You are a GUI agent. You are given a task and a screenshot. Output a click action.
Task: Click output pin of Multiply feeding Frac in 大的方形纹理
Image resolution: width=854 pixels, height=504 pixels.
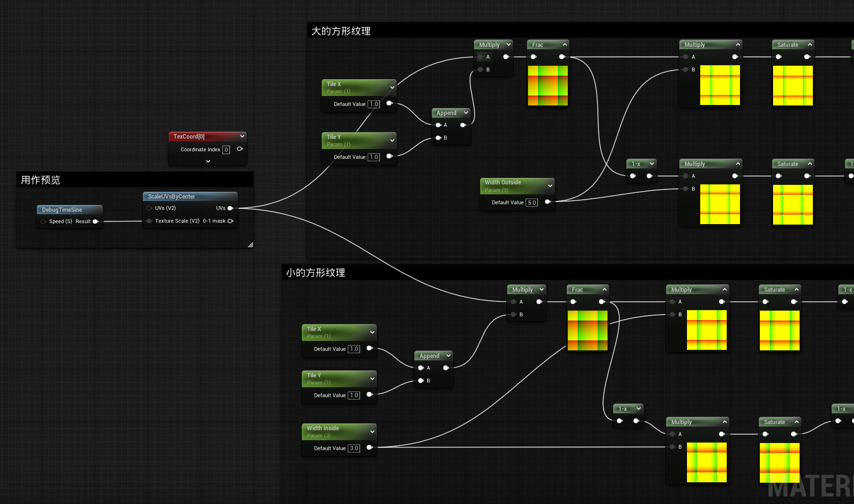506,57
